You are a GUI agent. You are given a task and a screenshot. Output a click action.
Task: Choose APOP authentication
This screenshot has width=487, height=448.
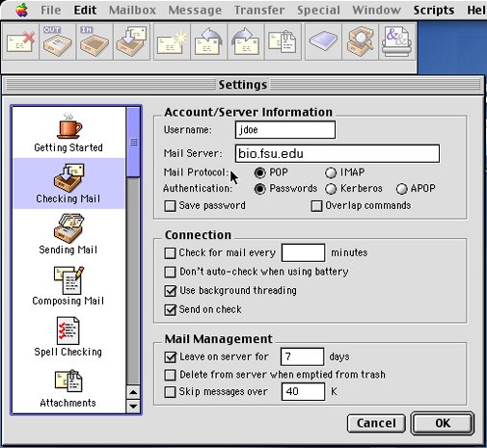coord(401,189)
